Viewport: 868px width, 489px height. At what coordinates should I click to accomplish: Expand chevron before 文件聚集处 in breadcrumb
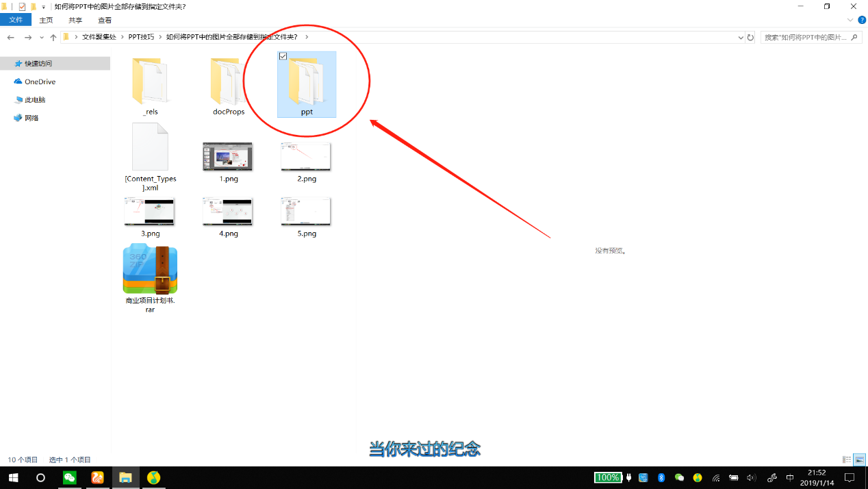[77, 37]
